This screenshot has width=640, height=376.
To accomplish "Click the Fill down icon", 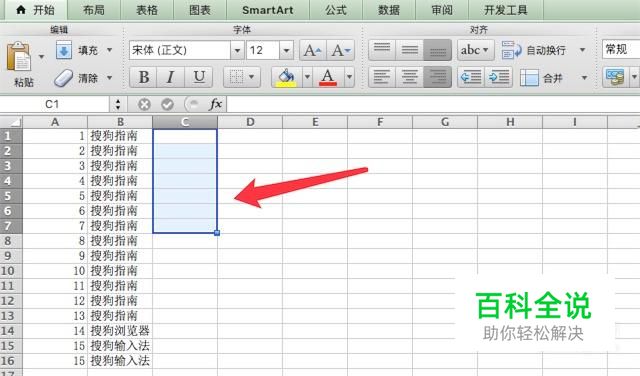I will pyautogui.click(x=64, y=50).
